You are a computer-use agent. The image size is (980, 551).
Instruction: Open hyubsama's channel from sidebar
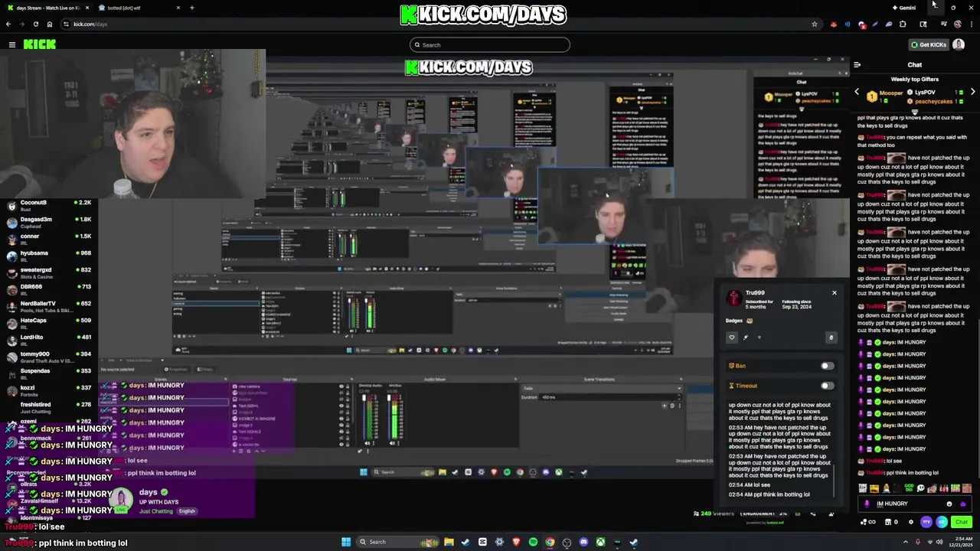click(49, 256)
